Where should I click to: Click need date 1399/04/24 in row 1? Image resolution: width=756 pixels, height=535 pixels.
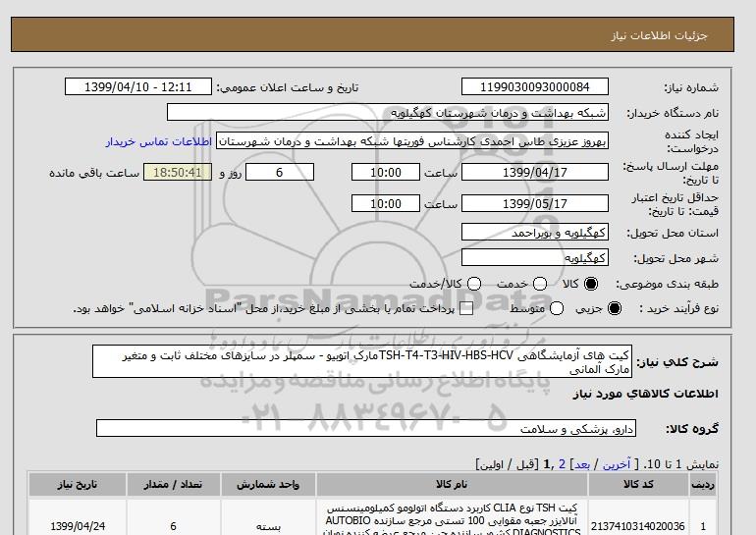coord(78,526)
